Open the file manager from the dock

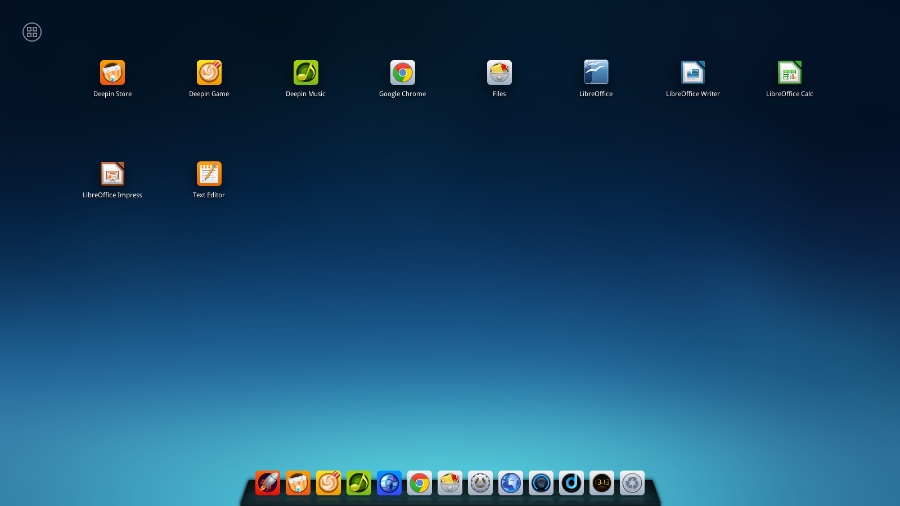[x=450, y=483]
